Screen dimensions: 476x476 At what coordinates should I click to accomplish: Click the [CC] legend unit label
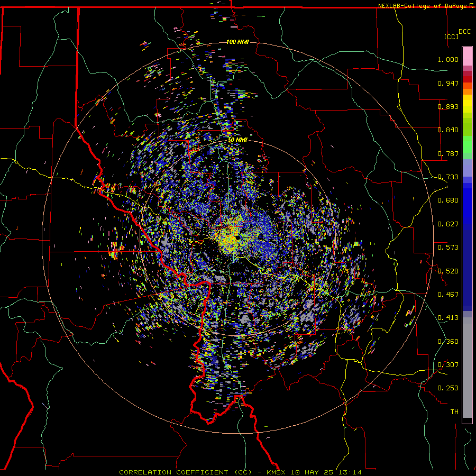pos(452,36)
